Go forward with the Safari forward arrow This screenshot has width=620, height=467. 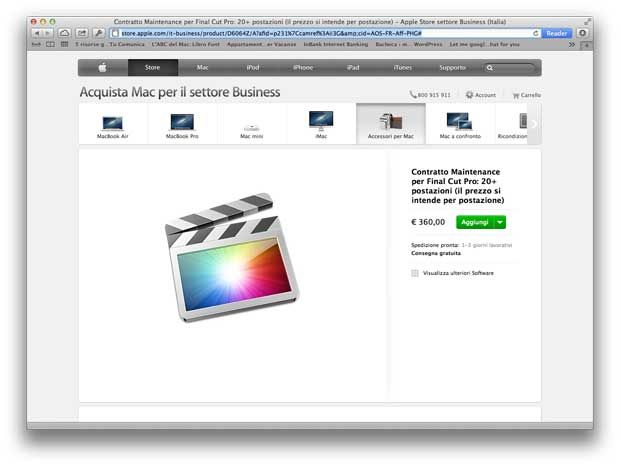coord(48,33)
